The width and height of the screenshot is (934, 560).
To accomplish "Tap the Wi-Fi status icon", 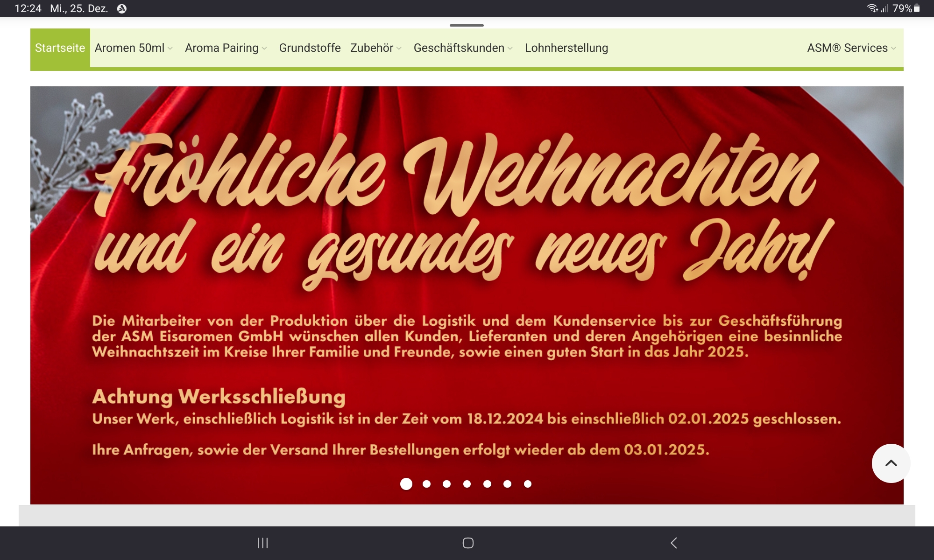I will (x=872, y=8).
